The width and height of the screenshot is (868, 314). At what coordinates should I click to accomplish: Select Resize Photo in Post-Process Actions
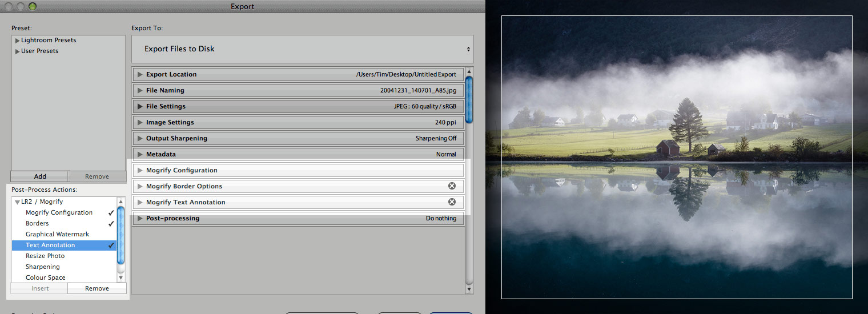(x=45, y=256)
